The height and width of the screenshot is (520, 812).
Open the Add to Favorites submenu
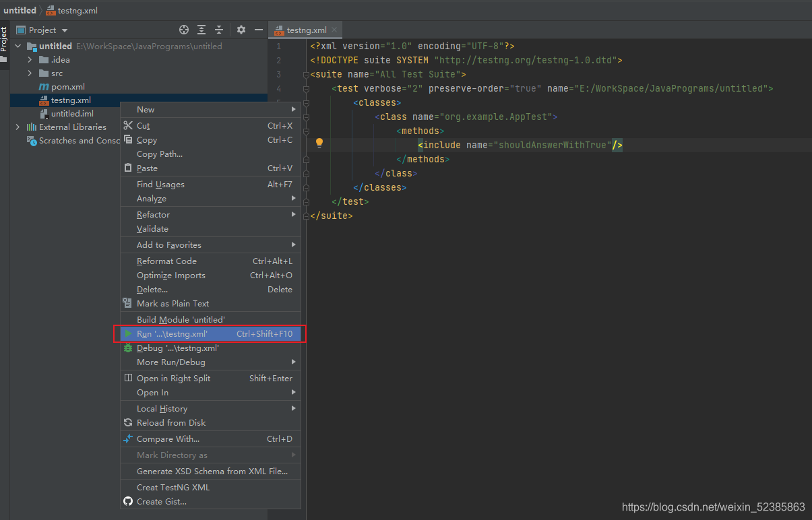click(210, 245)
